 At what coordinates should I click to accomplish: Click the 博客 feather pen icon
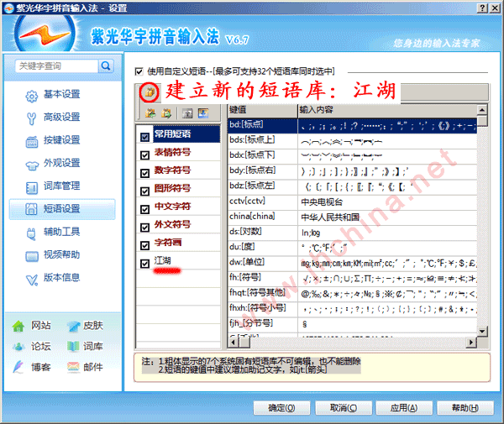(x=18, y=367)
